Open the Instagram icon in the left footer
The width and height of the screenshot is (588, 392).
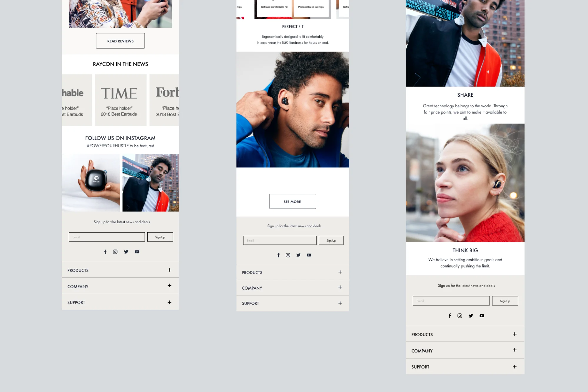pos(115,251)
